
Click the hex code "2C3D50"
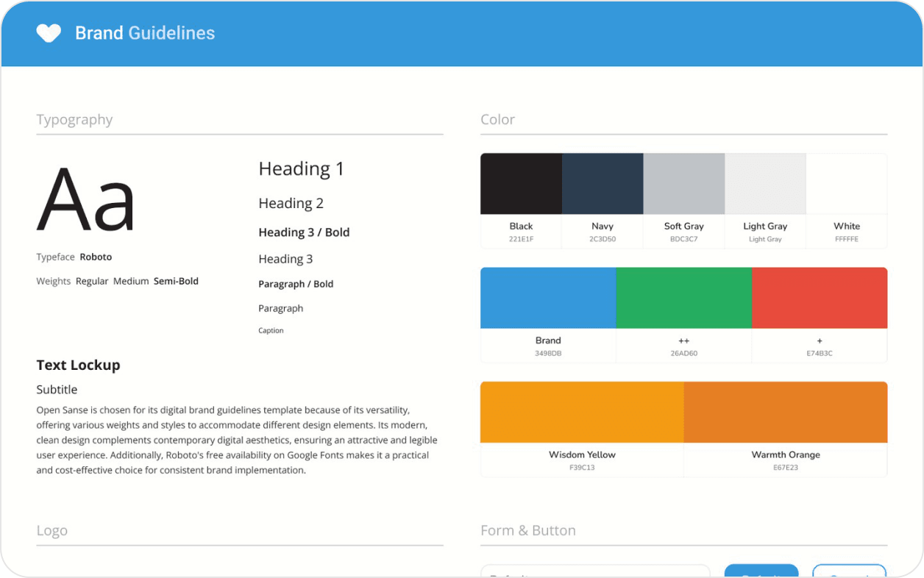point(603,239)
